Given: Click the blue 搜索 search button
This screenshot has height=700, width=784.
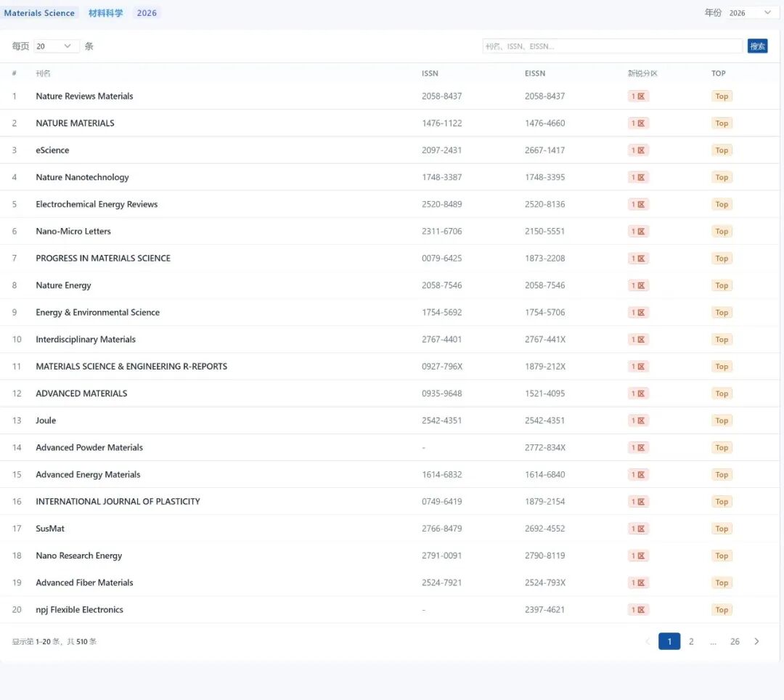Looking at the screenshot, I should coord(757,46).
